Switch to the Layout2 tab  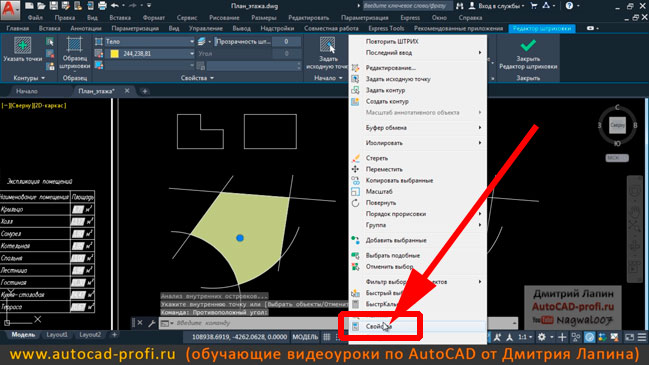click(x=90, y=334)
